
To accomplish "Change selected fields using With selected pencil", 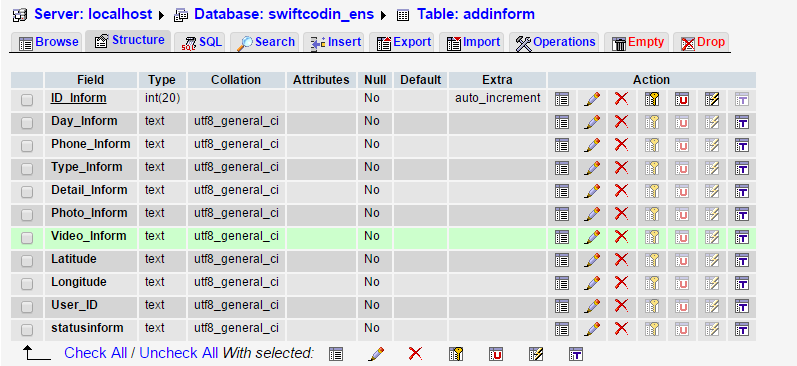I will (376, 353).
